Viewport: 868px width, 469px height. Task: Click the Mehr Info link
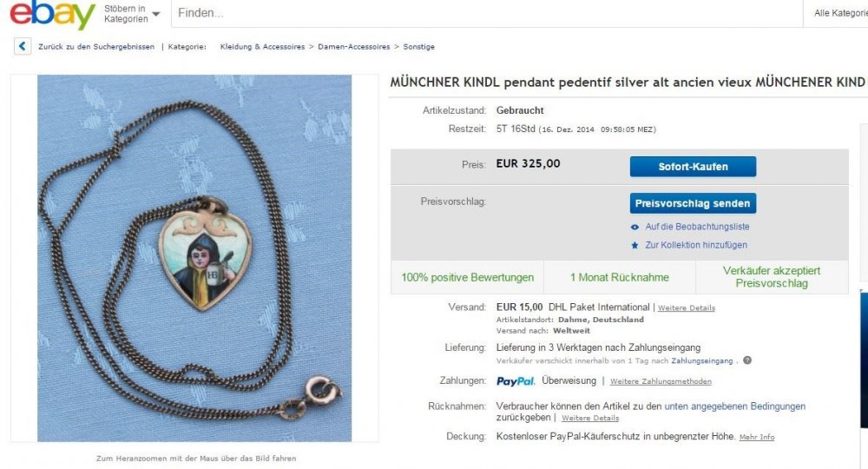click(757, 437)
